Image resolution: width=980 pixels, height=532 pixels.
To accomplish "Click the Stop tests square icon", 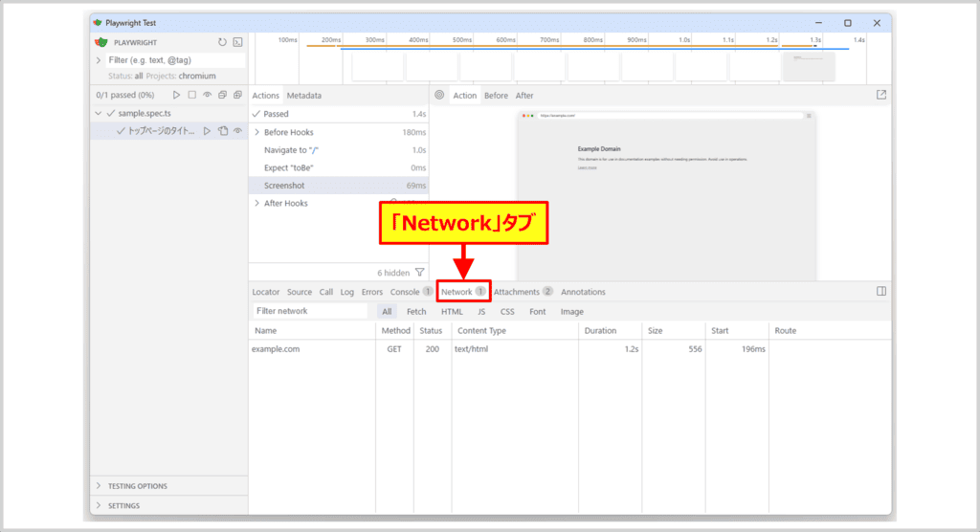I will pyautogui.click(x=191, y=95).
